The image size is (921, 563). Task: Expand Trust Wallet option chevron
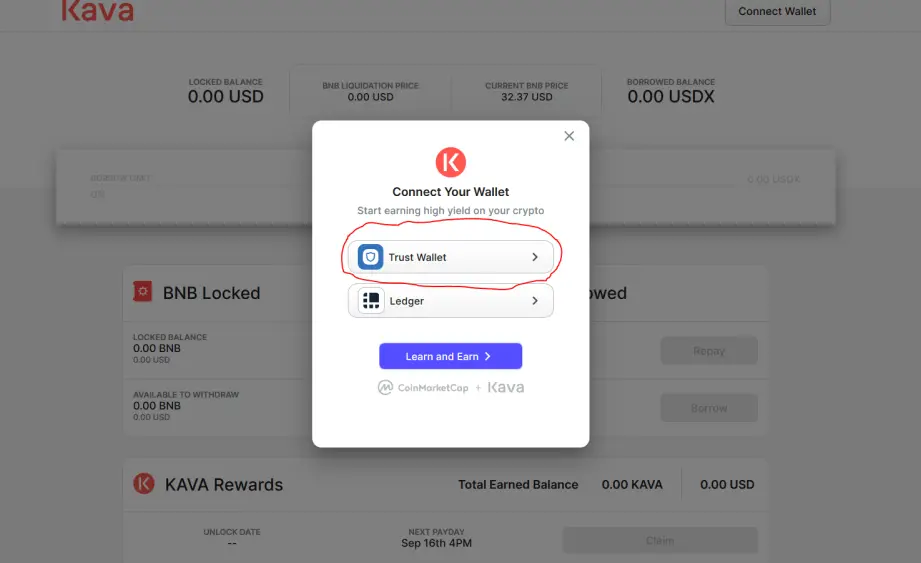(x=535, y=257)
